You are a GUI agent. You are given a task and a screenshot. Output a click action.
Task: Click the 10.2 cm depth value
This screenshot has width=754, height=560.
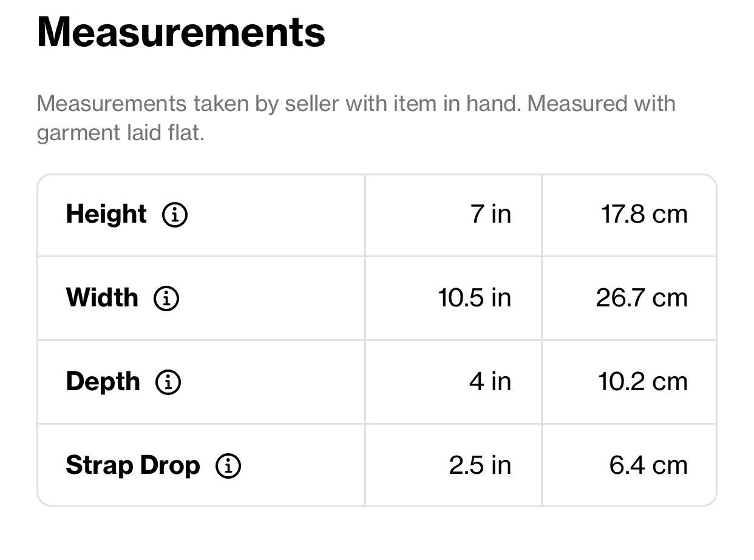click(643, 382)
